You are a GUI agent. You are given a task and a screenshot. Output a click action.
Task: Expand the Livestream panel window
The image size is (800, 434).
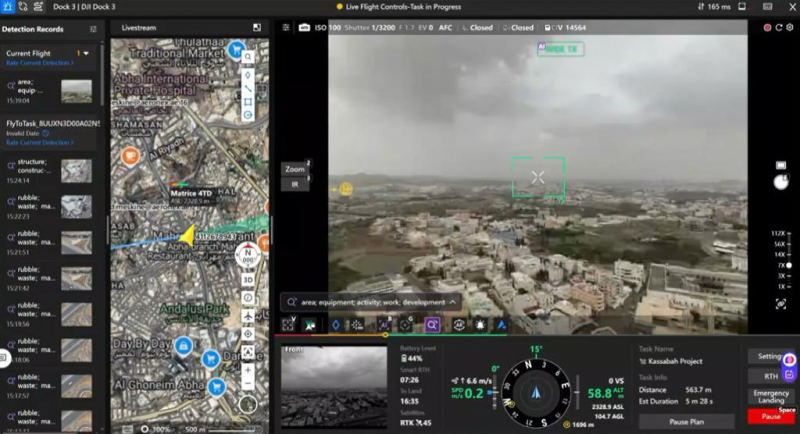(257, 28)
